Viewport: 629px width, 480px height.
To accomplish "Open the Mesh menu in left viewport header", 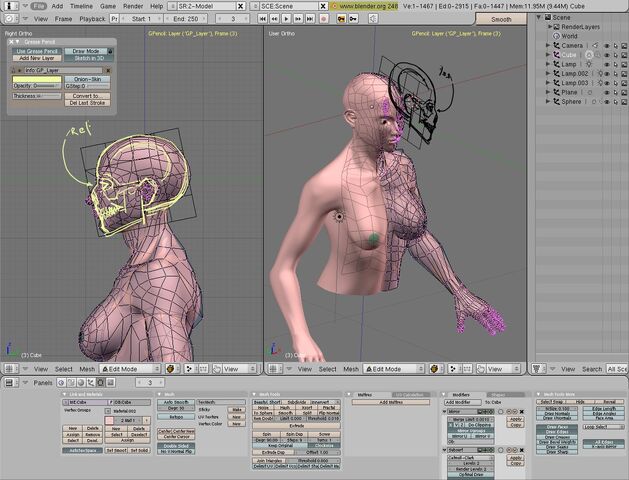I will 87,369.
